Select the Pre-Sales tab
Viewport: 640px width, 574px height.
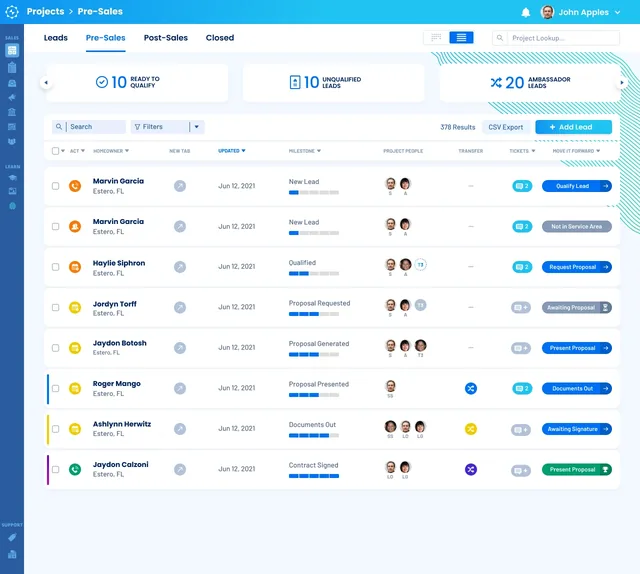click(x=105, y=38)
